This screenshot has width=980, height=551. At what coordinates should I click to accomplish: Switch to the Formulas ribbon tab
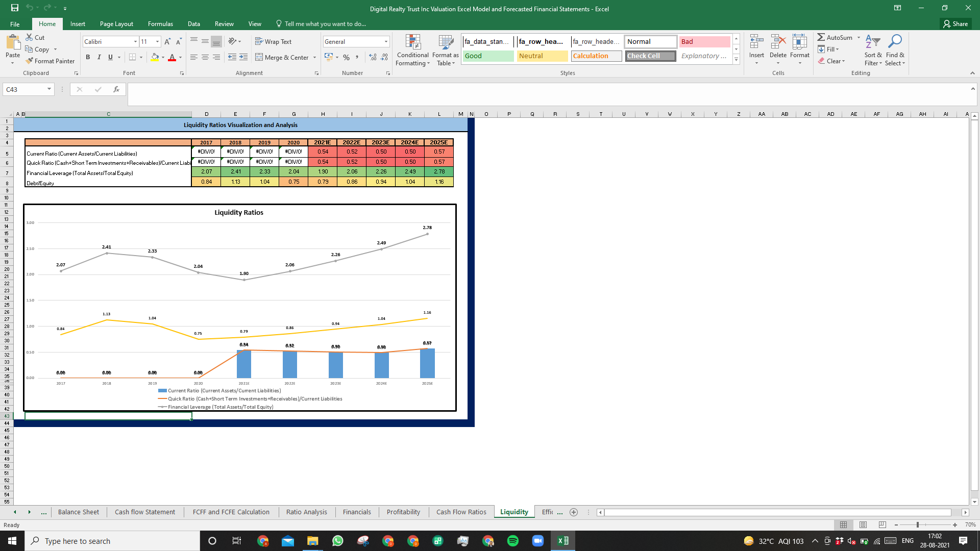(x=160, y=24)
